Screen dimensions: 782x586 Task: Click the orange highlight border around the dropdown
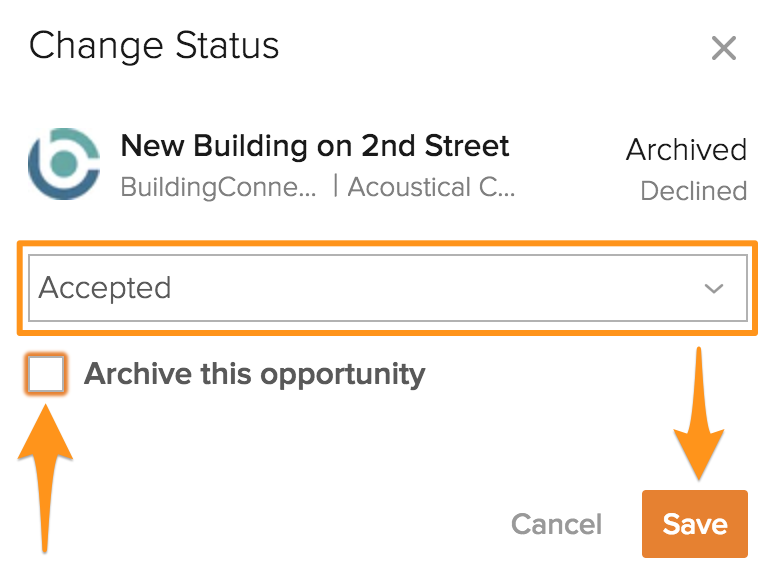[x=388, y=243]
